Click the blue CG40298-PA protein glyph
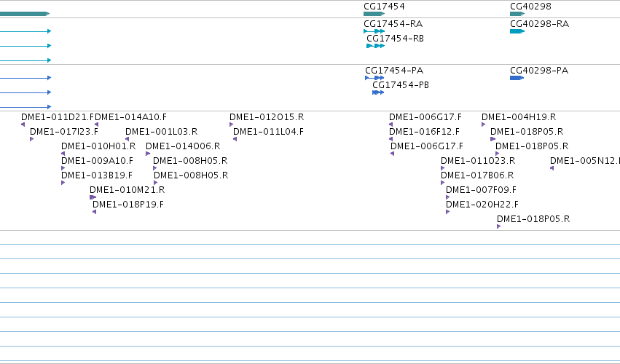This screenshot has height=364, width=620. 517,78
